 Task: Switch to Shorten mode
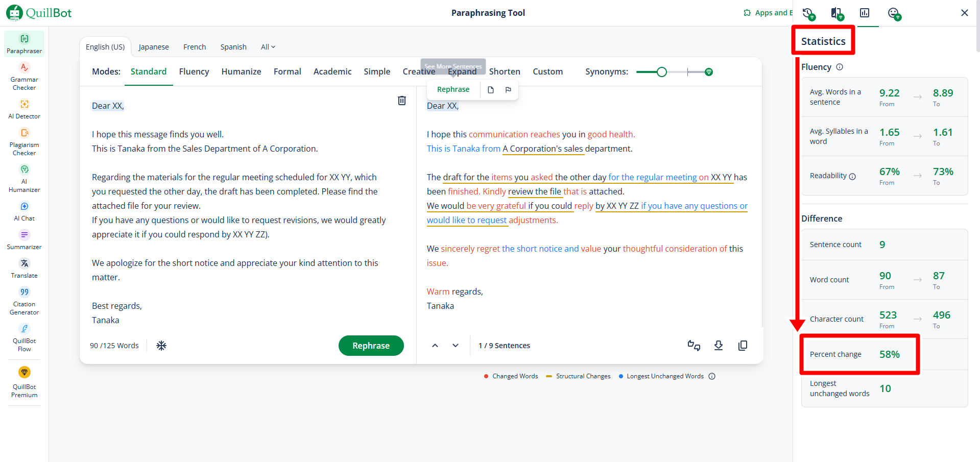coord(505,71)
